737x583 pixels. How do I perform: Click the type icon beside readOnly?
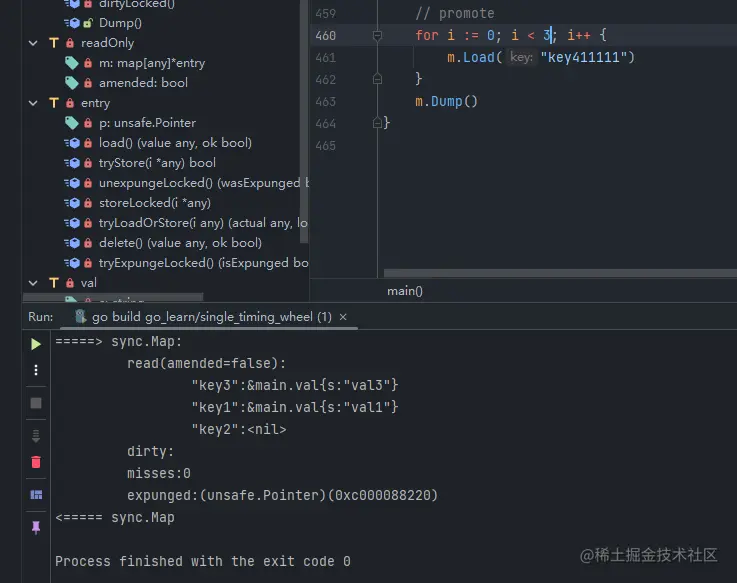(54, 43)
